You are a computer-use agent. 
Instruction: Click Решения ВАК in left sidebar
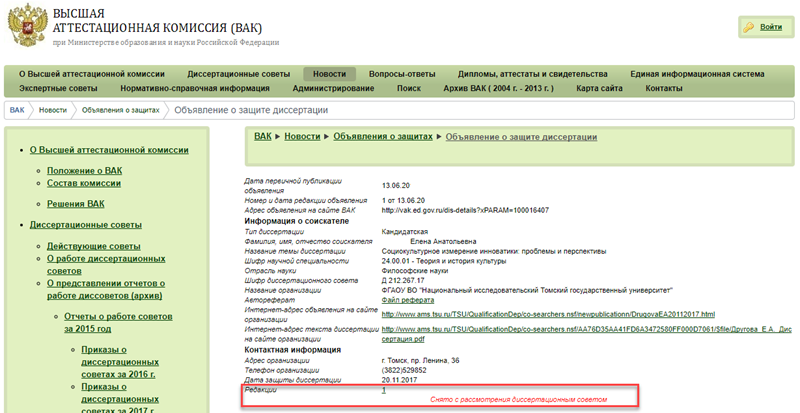coord(75,204)
